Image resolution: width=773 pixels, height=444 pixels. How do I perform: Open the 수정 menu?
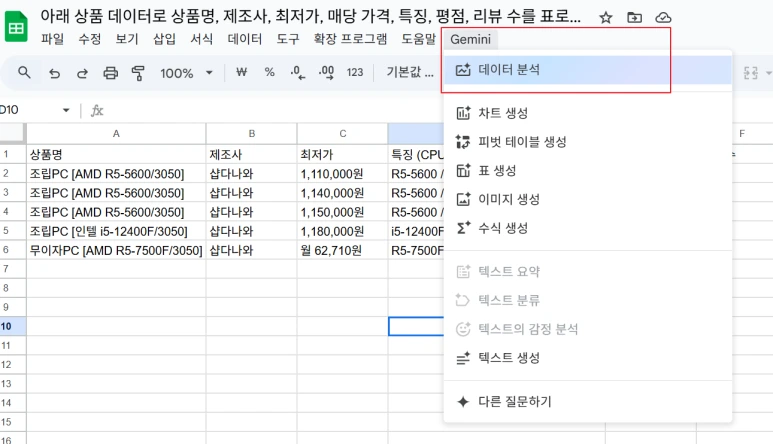[x=90, y=39]
